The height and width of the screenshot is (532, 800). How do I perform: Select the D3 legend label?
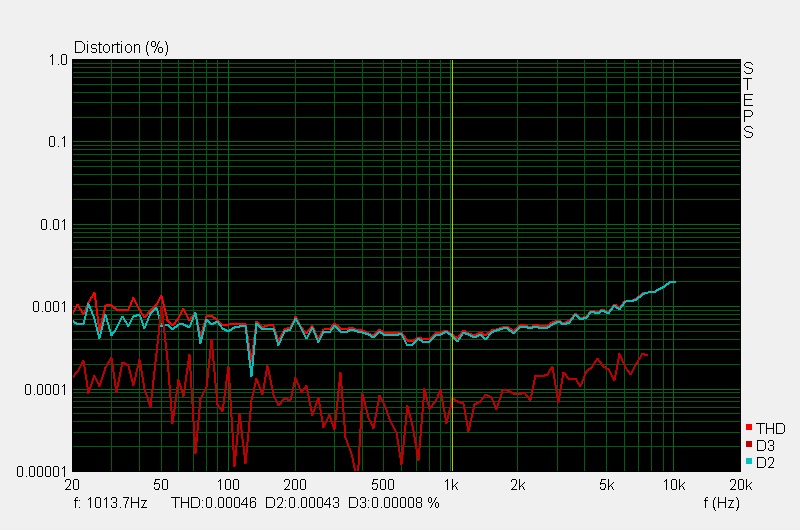click(765, 446)
